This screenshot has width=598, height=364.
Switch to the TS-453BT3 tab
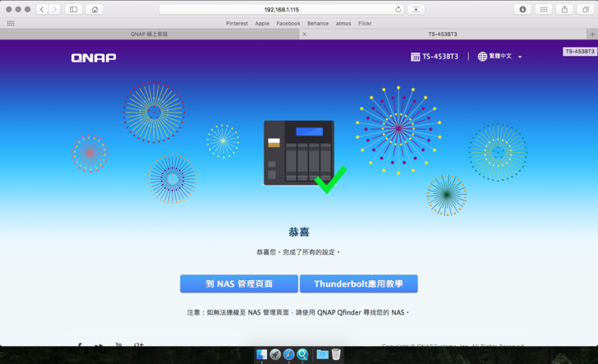point(443,34)
